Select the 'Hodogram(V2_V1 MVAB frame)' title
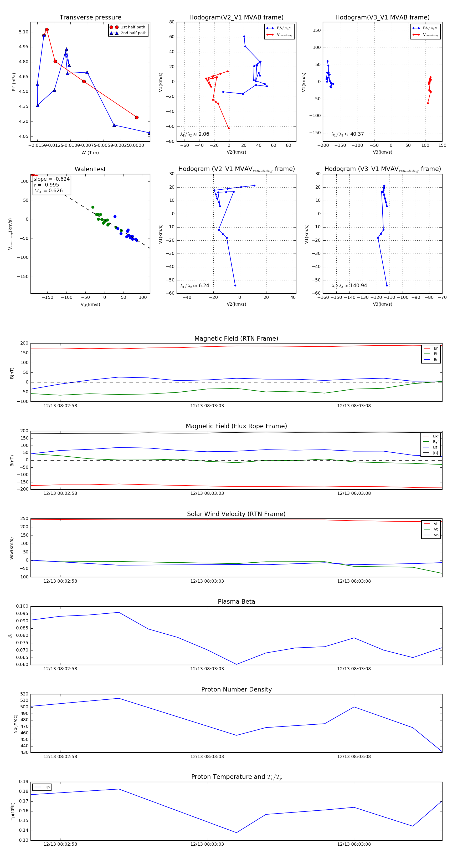Screen dimensions: 473x868 click(236, 18)
